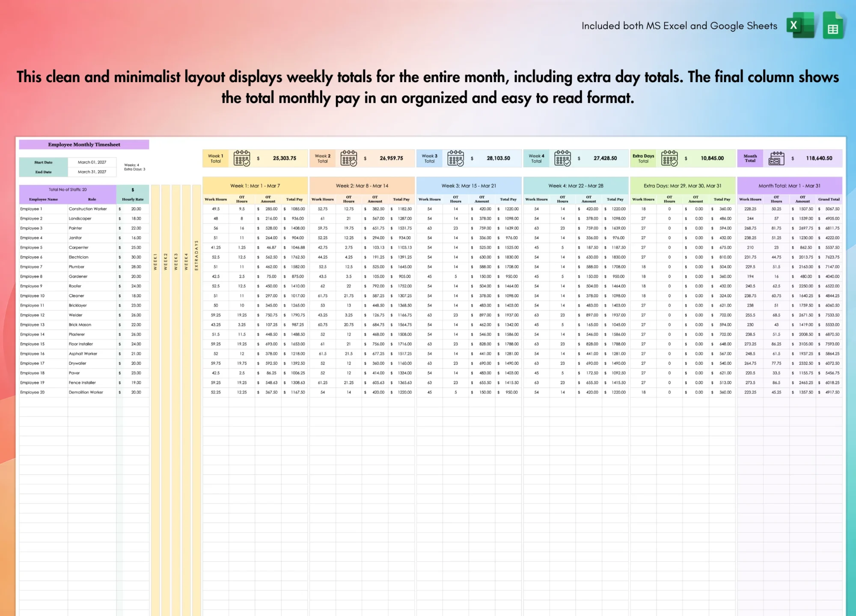856x616 pixels.
Task: Click the Extra Days total 10,845.00
Action: click(712, 158)
